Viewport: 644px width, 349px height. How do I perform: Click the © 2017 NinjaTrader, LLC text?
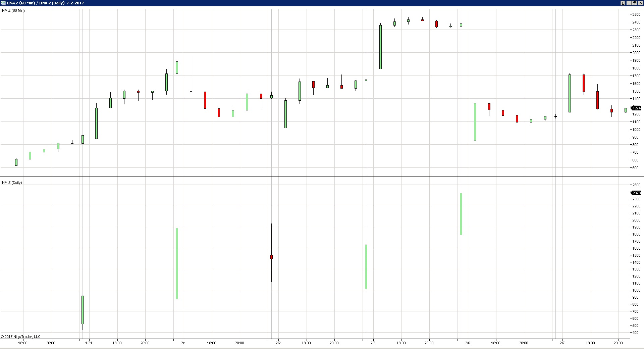pos(20,337)
